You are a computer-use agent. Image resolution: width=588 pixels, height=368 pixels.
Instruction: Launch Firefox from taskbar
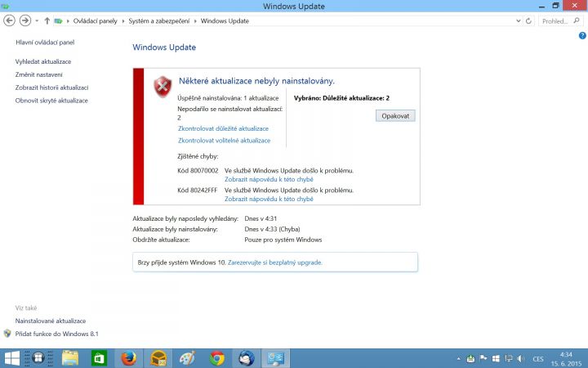click(x=129, y=358)
